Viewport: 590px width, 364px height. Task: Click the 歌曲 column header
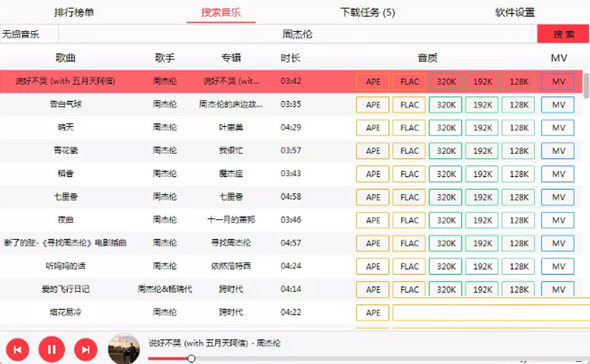(x=65, y=58)
